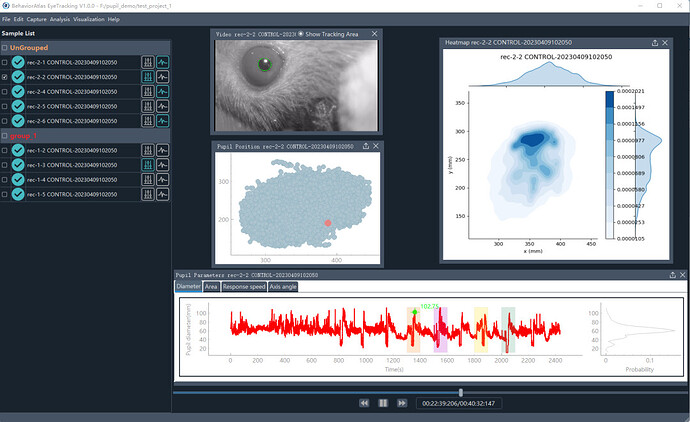Image resolution: width=690 pixels, height=422 pixels.
Task: Collapse the UnGrouped sample group
Action: 5,48
